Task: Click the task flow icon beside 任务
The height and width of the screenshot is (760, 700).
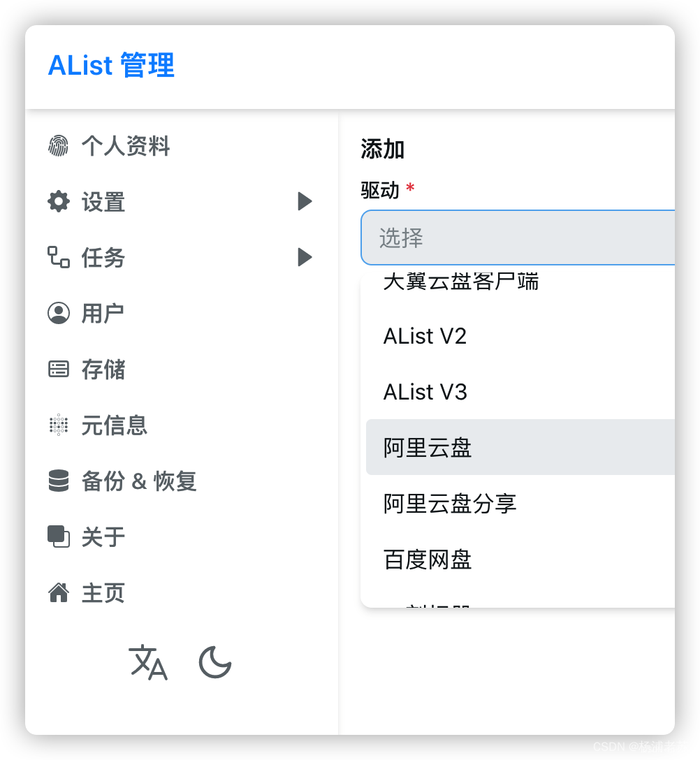Action: pos(58,257)
